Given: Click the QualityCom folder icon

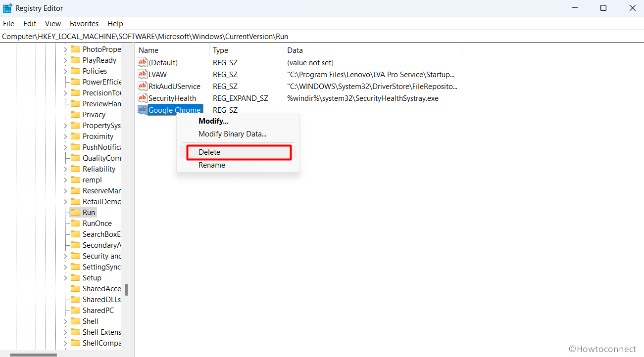Looking at the screenshot, I should pos(75,158).
